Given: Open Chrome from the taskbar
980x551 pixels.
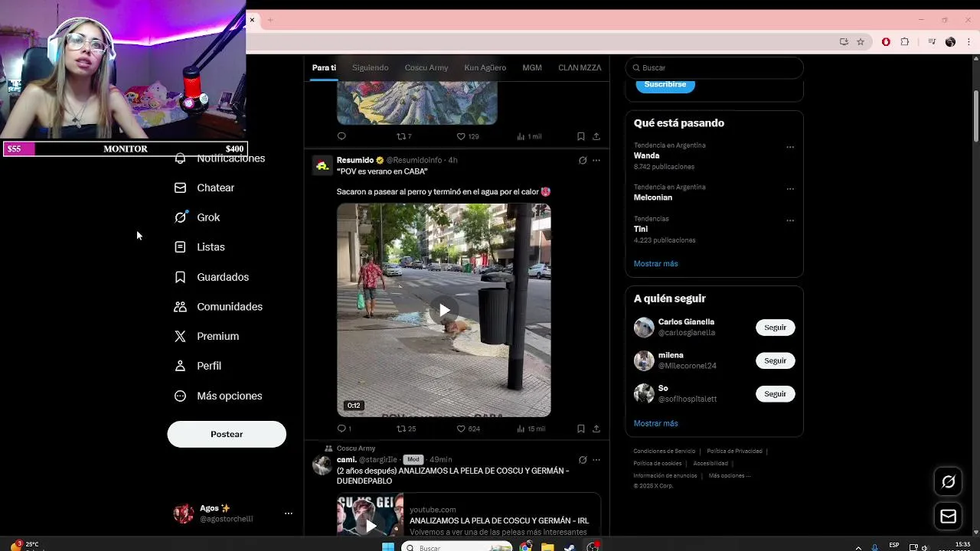Looking at the screenshot, I should pos(526,547).
